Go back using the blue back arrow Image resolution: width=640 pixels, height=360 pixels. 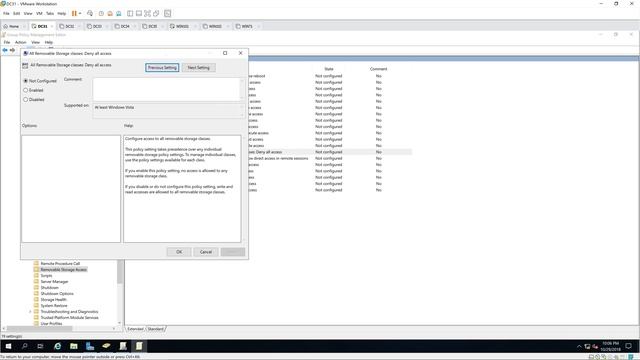click(x=5, y=50)
